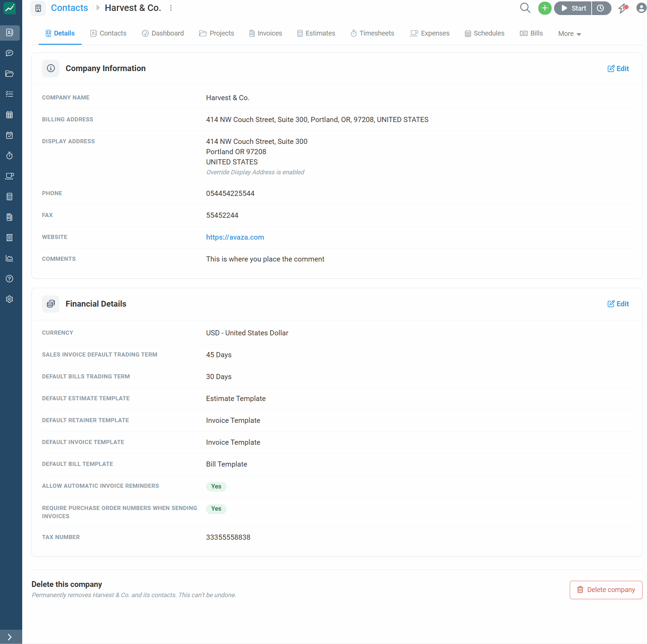Open the reports chart sidebar icon
Screen dimensions: 647x644
10,258
